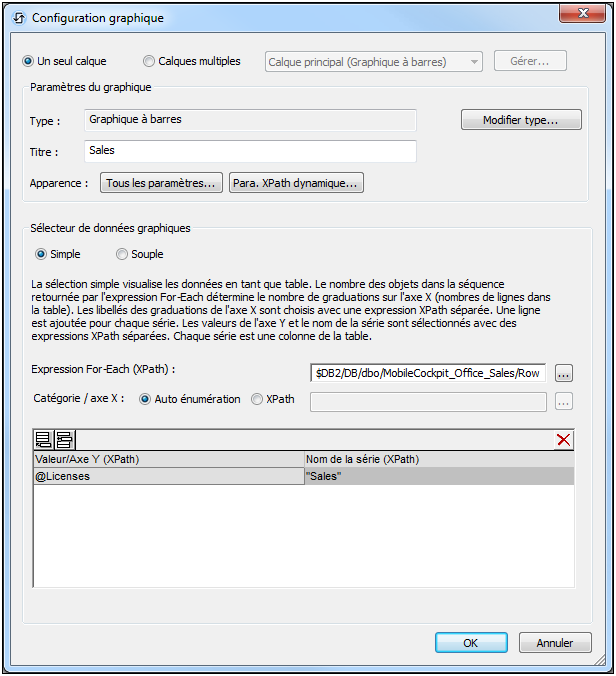The height and width of the screenshot is (676, 616).
Task: Click Modifier type… button
Action: [521, 120]
